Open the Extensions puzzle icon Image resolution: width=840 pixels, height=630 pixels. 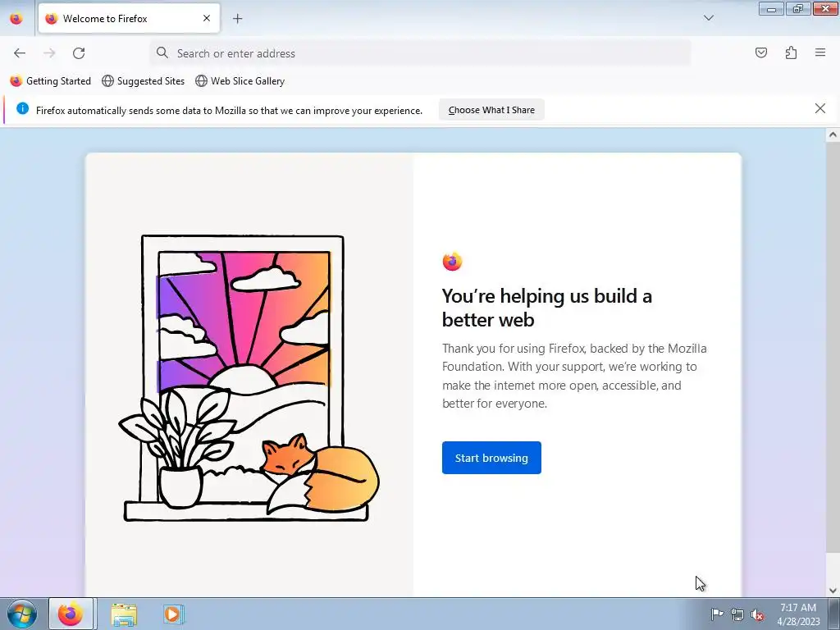click(x=791, y=52)
